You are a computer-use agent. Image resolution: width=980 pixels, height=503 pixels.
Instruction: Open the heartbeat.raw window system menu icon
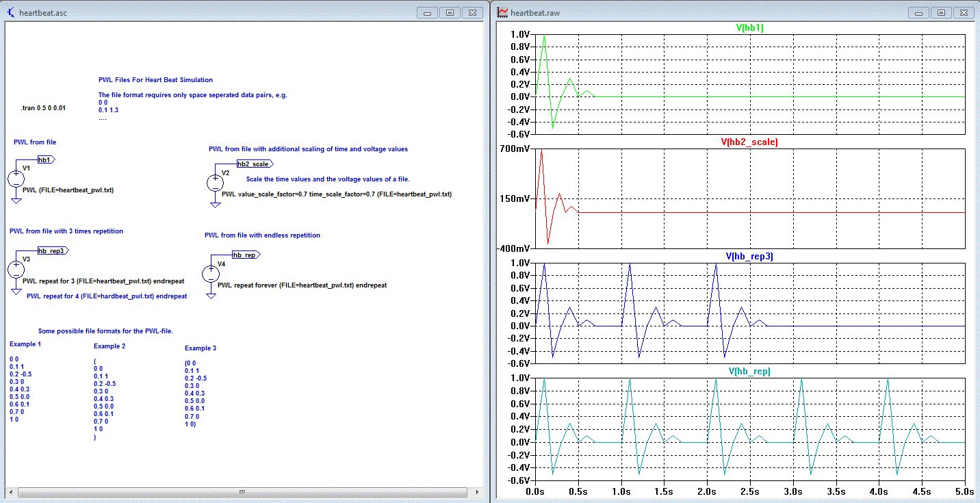pos(502,12)
